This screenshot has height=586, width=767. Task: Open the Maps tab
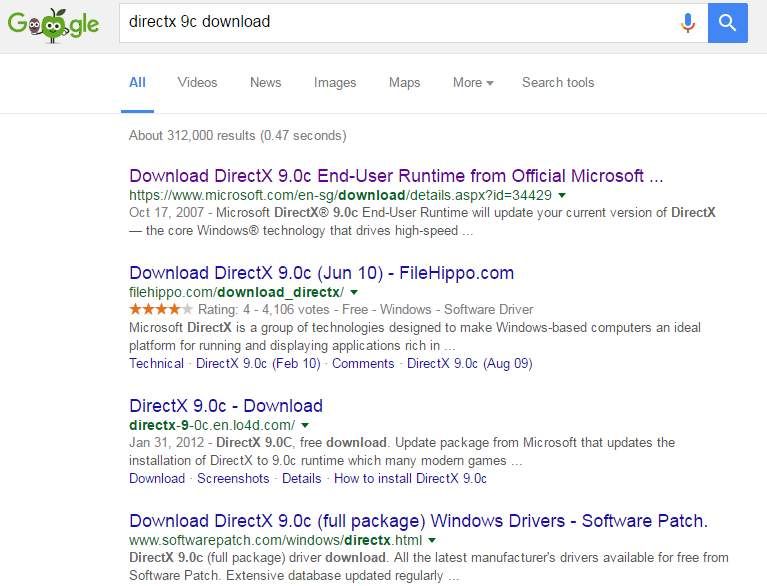click(x=404, y=82)
